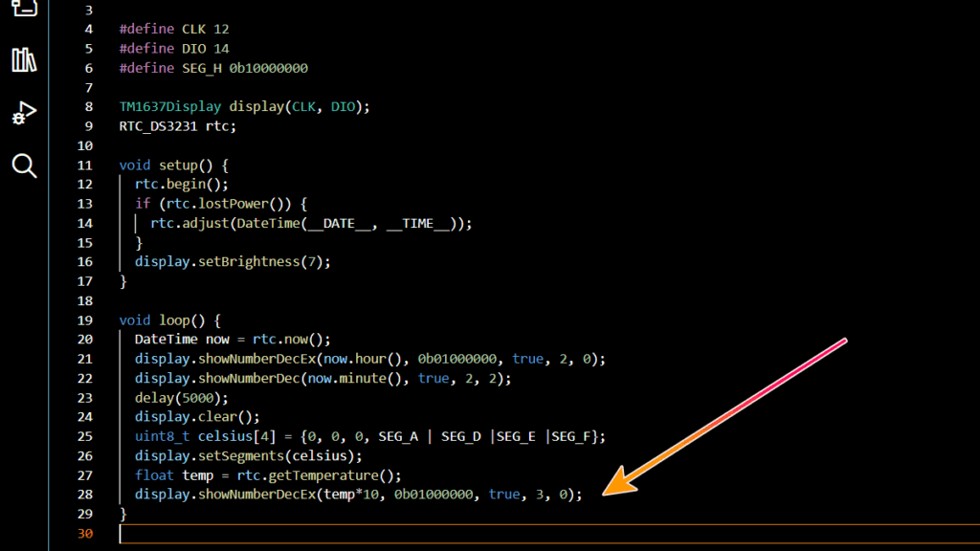Click 'temp*10' argument on line 28

coord(351,495)
